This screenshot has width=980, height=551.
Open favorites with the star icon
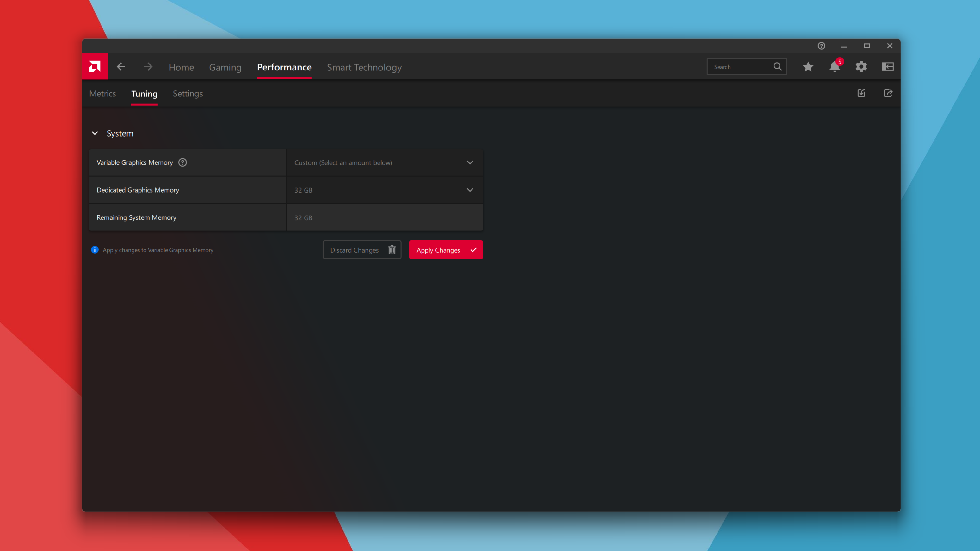pyautogui.click(x=808, y=67)
